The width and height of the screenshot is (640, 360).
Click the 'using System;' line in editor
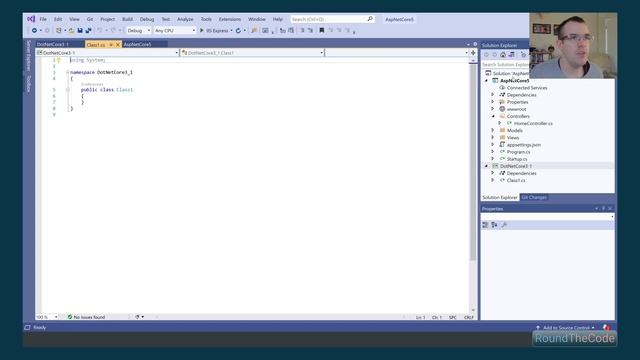click(88, 60)
